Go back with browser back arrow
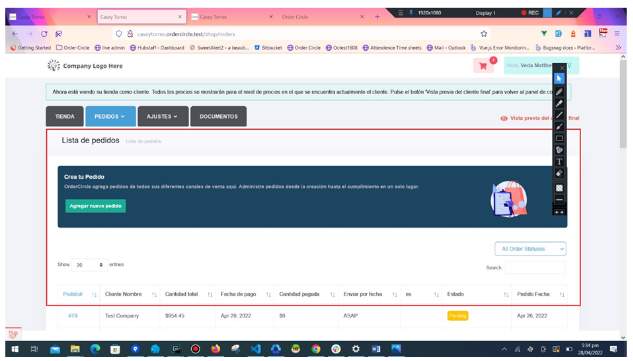Screen dimensions: 633x361 point(15,34)
